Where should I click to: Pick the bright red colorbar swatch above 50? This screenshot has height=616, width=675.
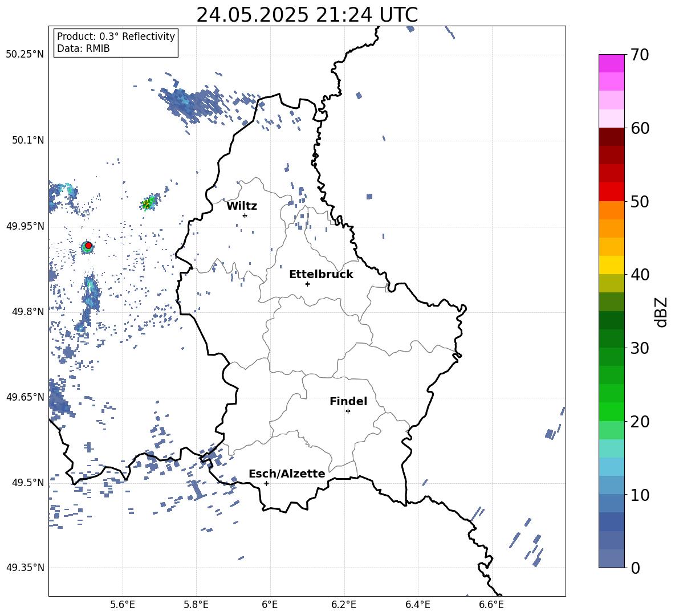tap(611, 192)
